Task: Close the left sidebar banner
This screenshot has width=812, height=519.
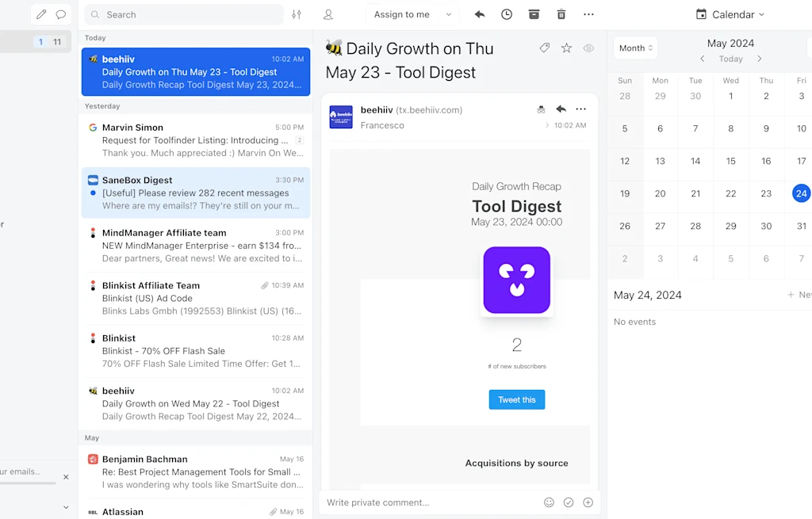Action: (x=66, y=477)
